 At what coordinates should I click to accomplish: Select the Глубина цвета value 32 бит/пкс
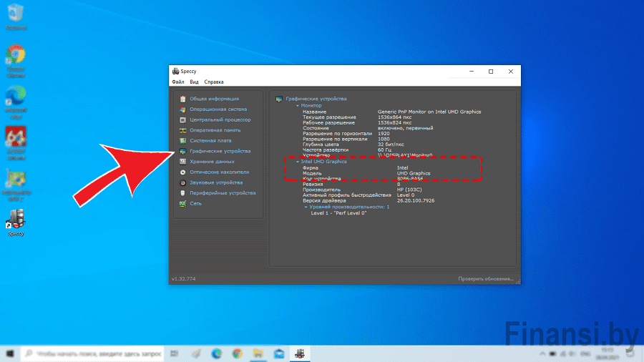[391, 145]
